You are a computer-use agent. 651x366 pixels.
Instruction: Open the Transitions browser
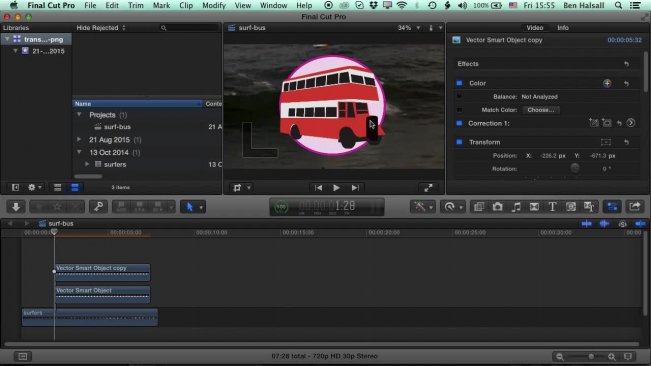coord(534,207)
